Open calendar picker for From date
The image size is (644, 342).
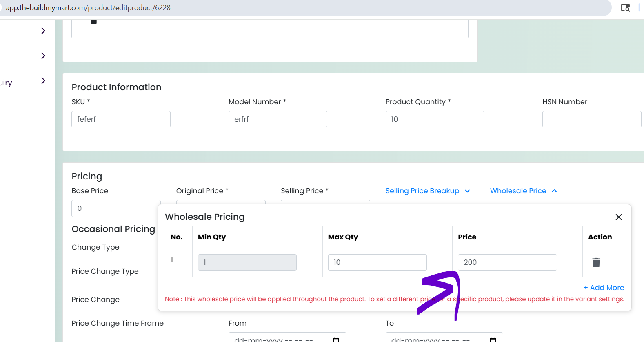tap(336, 340)
